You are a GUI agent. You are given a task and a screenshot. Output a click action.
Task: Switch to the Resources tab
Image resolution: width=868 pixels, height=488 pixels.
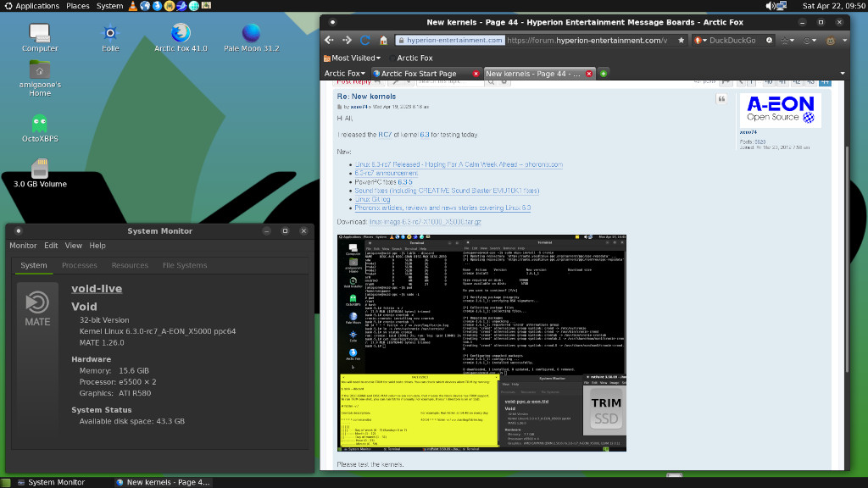click(x=130, y=265)
